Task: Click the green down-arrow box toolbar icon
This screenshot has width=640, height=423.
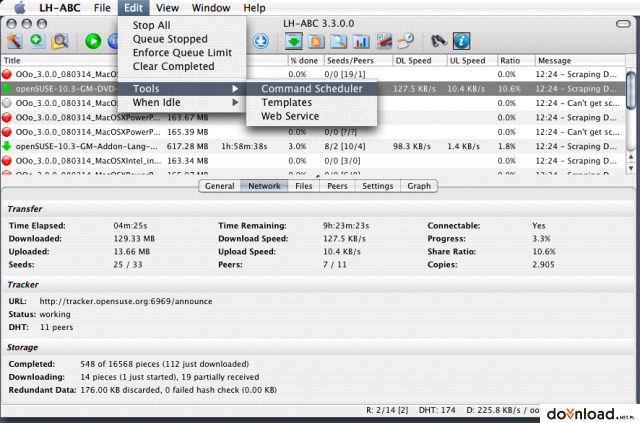Action: coord(294,41)
